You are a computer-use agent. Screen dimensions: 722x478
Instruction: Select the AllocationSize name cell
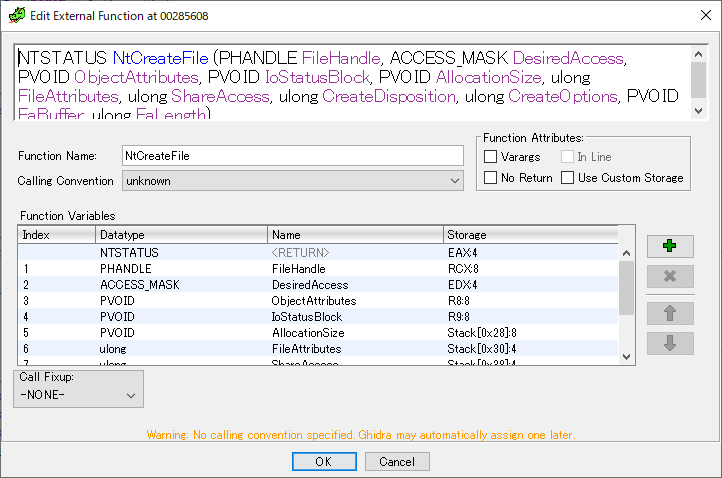click(x=355, y=333)
